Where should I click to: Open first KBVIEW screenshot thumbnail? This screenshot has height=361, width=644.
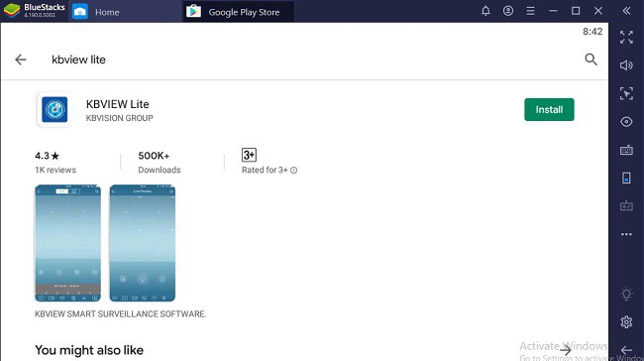67,243
